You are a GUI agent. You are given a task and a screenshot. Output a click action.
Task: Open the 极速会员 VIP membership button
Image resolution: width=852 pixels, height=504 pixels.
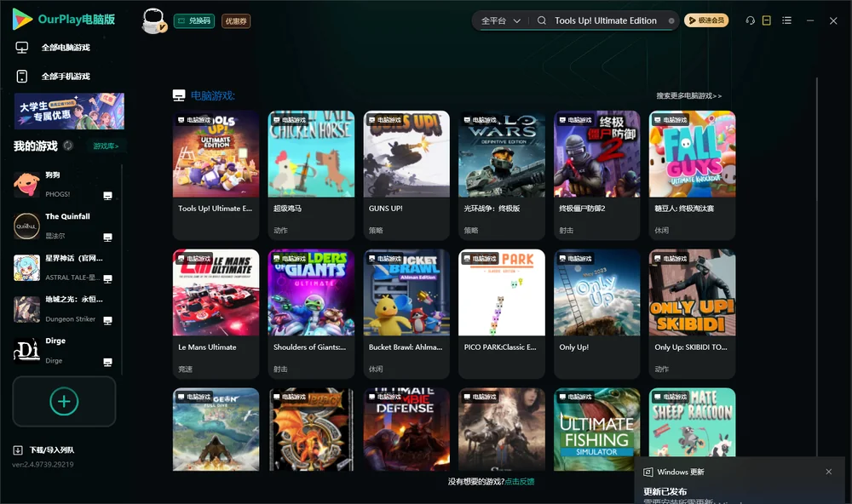click(x=705, y=20)
